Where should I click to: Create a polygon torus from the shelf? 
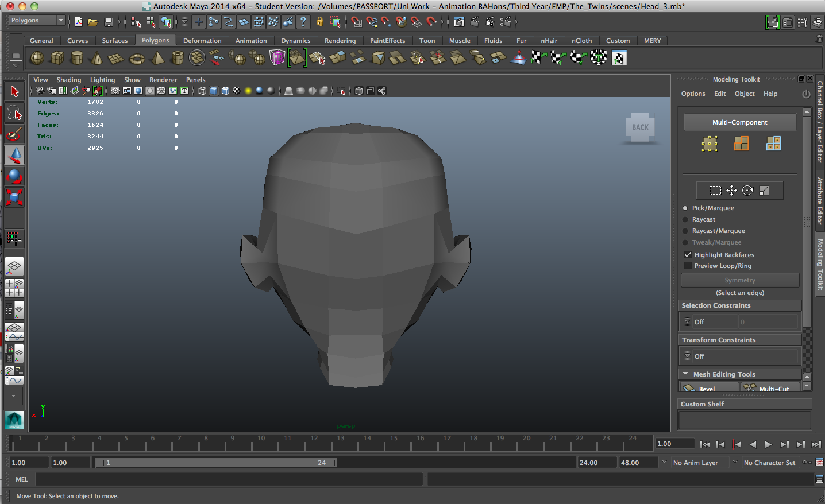click(137, 59)
